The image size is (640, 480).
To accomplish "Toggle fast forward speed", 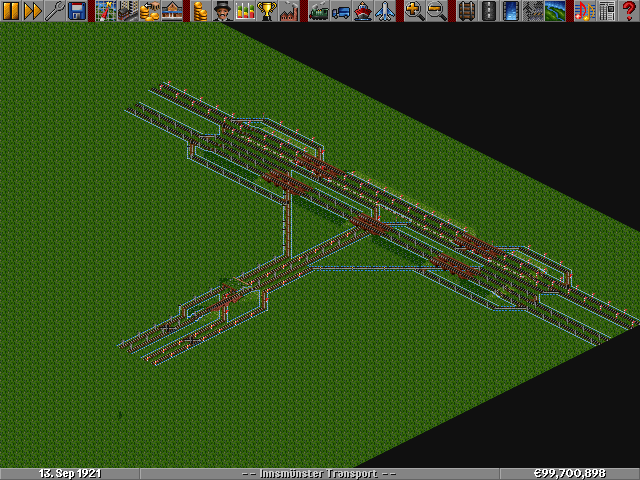I will pos(33,11).
